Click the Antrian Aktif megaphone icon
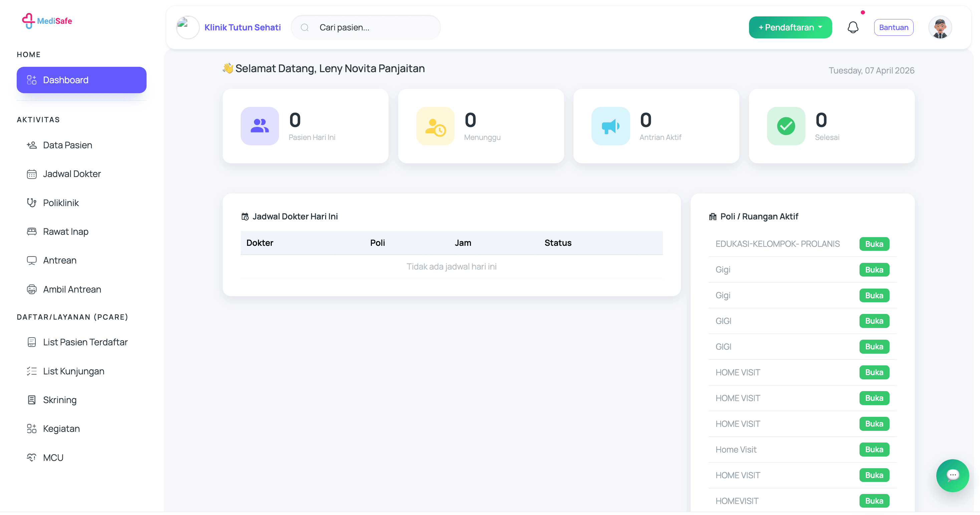This screenshot has width=980, height=515. (x=610, y=126)
